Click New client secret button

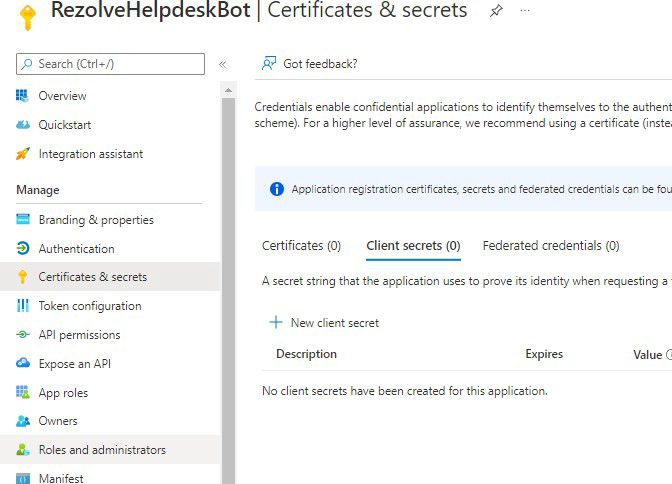coord(324,322)
